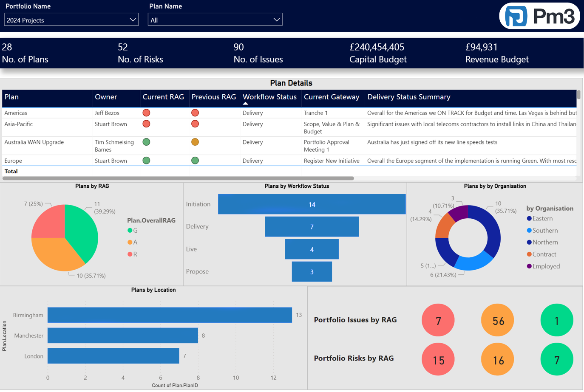The width and height of the screenshot is (584, 392).
Task: Click the table's vertical scrollbar thumb
Action: tap(578, 95)
